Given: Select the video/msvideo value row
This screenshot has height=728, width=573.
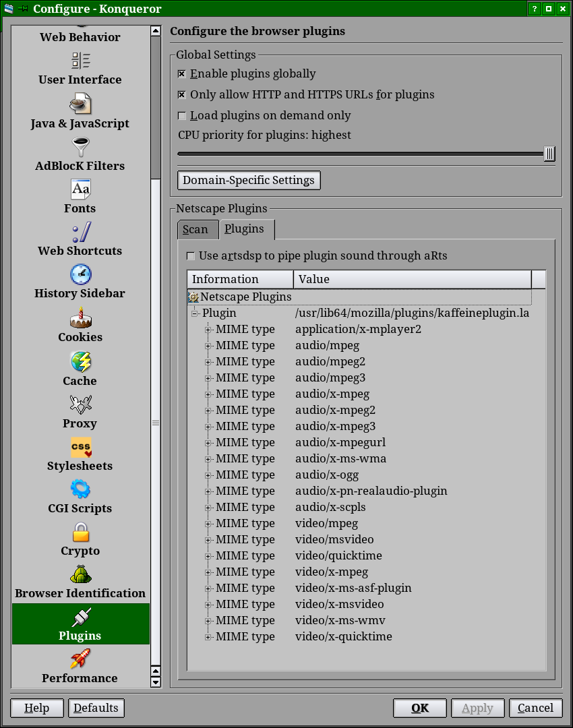Looking at the screenshot, I should pos(334,539).
